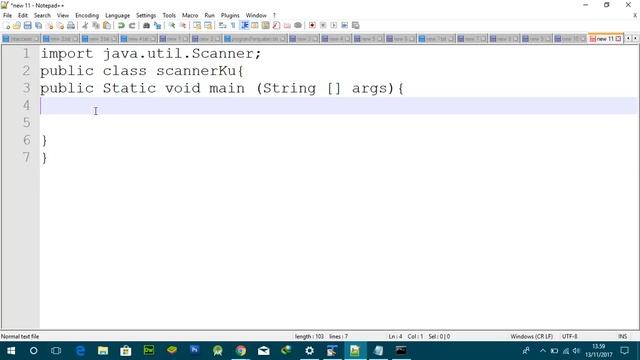Image resolution: width=640 pixels, height=360 pixels.
Task: Click the Save All toolbar icon
Action: pyautogui.click(x=38, y=26)
